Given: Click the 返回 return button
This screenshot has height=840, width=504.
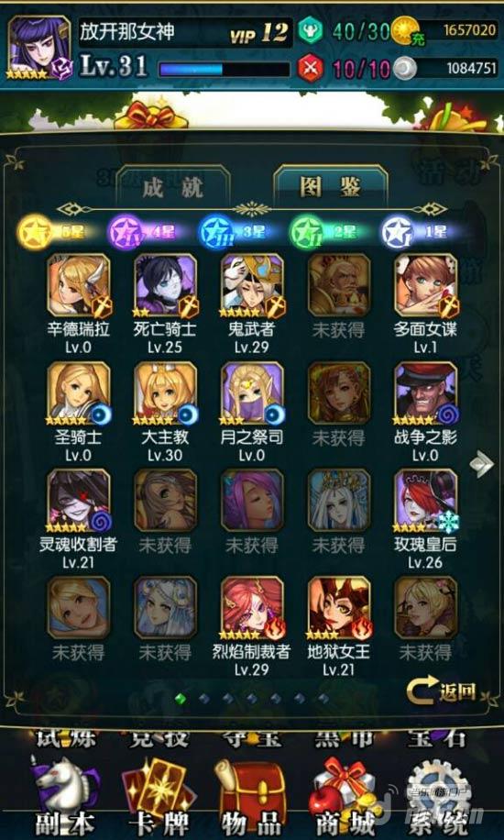Looking at the screenshot, I should 442,692.
